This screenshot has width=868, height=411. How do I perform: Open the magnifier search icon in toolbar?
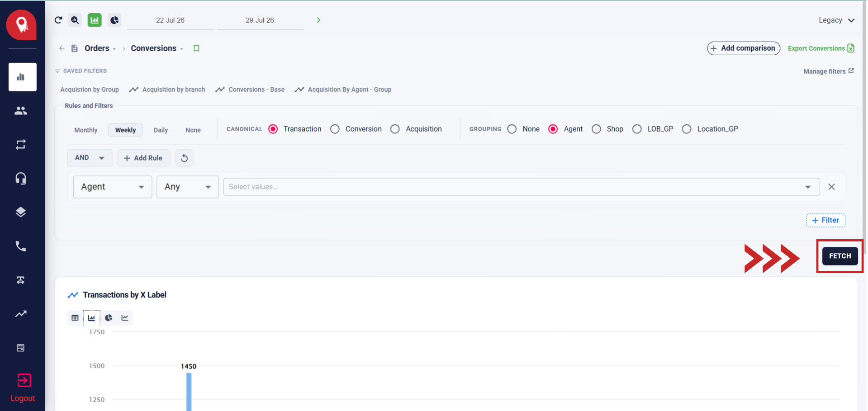(75, 20)
